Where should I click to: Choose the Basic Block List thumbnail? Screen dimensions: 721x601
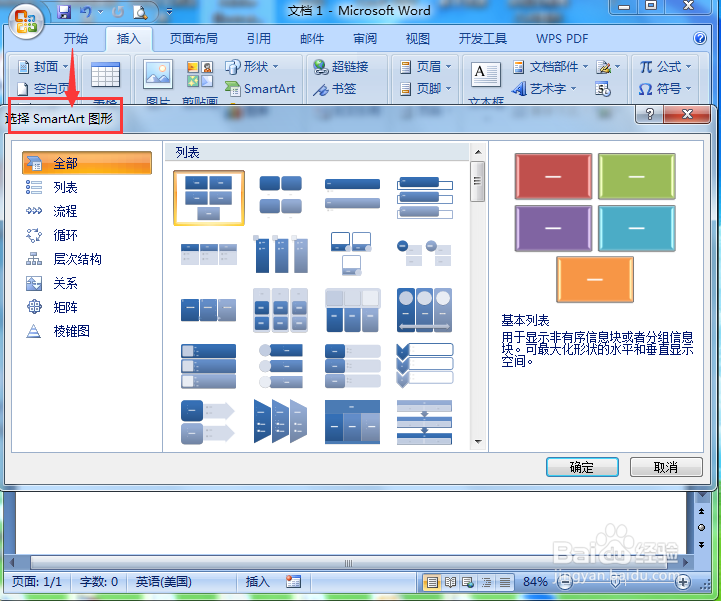(209, 198)
